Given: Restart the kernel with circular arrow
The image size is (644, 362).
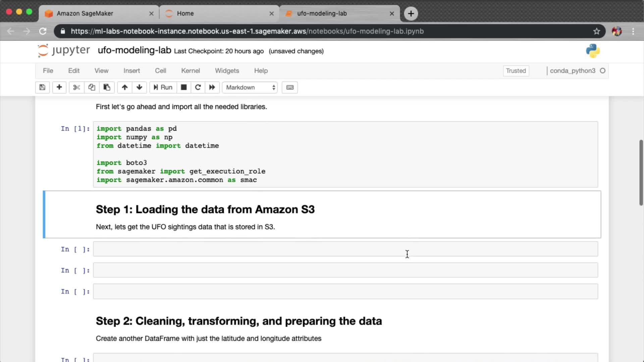Looking at the screenshot, I should click(198, 87).
